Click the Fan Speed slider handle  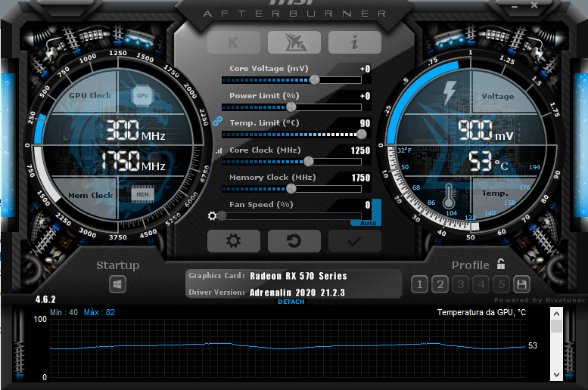coord(222,216)
